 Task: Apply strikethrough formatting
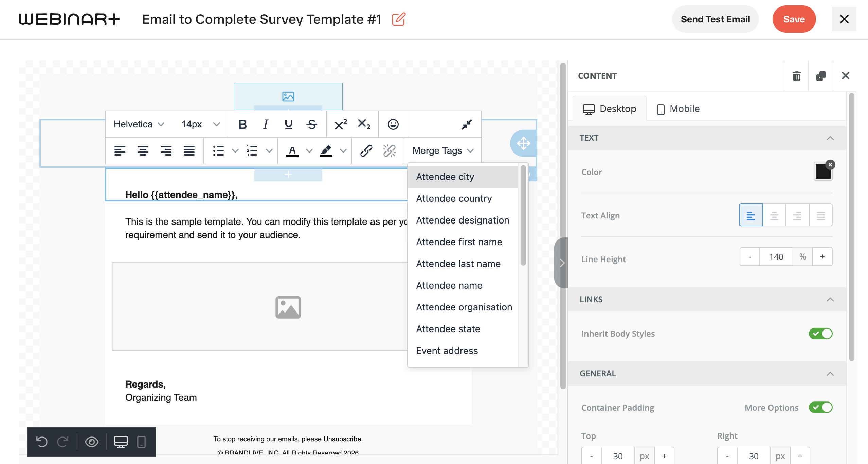pyautogui.click(x=312, y=124)
